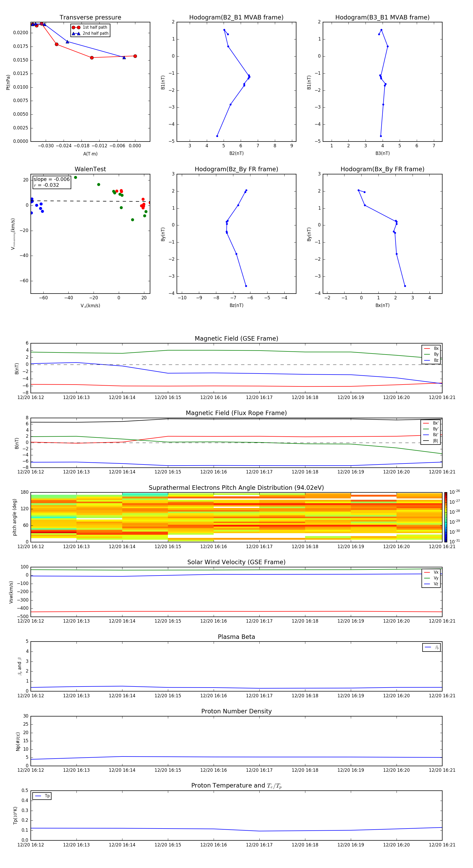
Task: Select the βp legend entry in Plasma Beta
Action: point(431,647)
